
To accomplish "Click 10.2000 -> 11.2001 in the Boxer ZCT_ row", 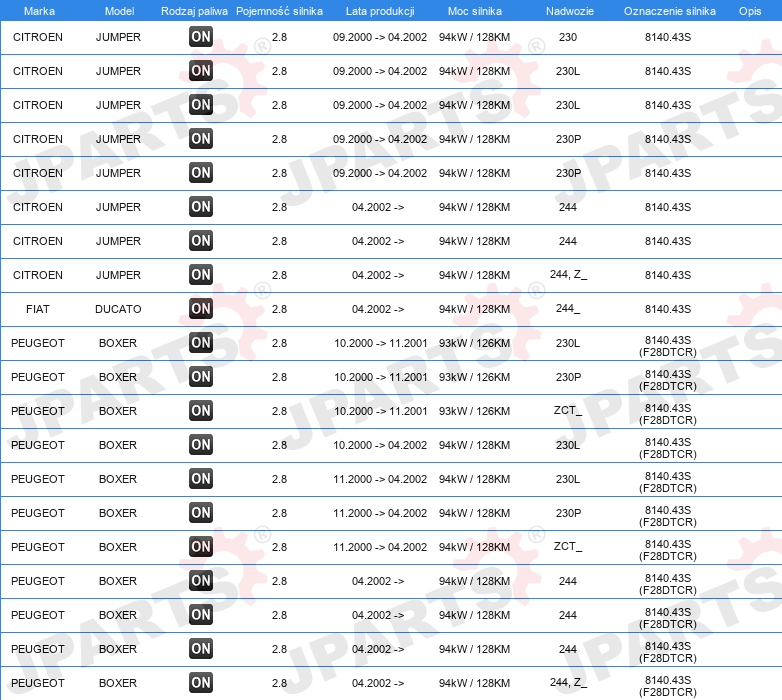I will [381, 411].
